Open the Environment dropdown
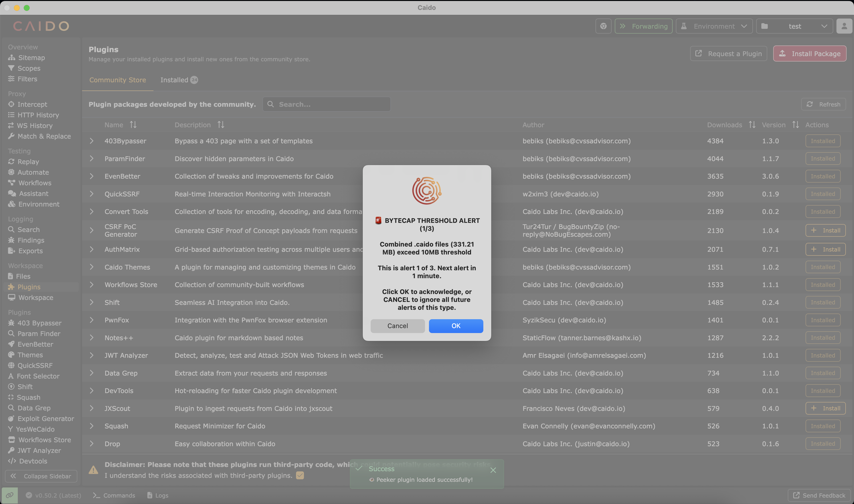 (x=714, y=26)
